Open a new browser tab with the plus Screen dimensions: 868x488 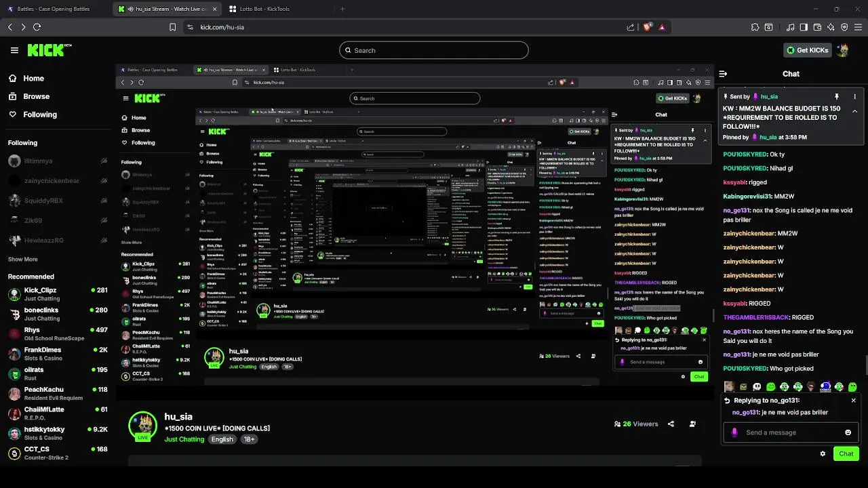tap(342, 9)
